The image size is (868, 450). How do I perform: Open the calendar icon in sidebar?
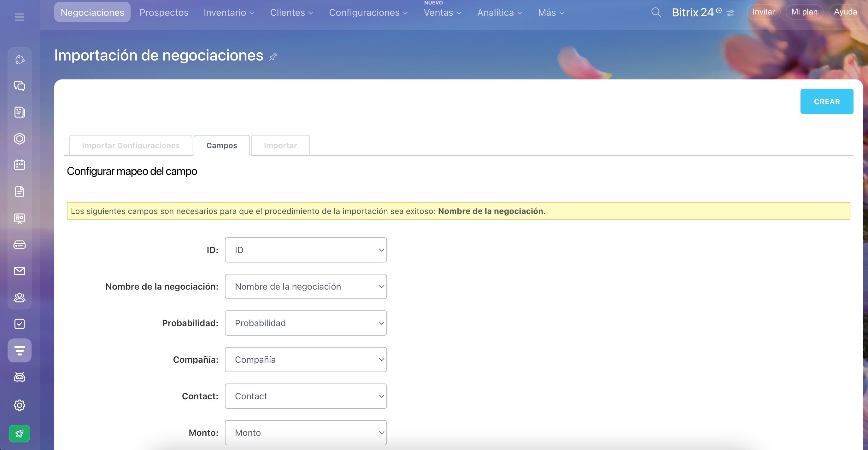[x=20, y=165]
